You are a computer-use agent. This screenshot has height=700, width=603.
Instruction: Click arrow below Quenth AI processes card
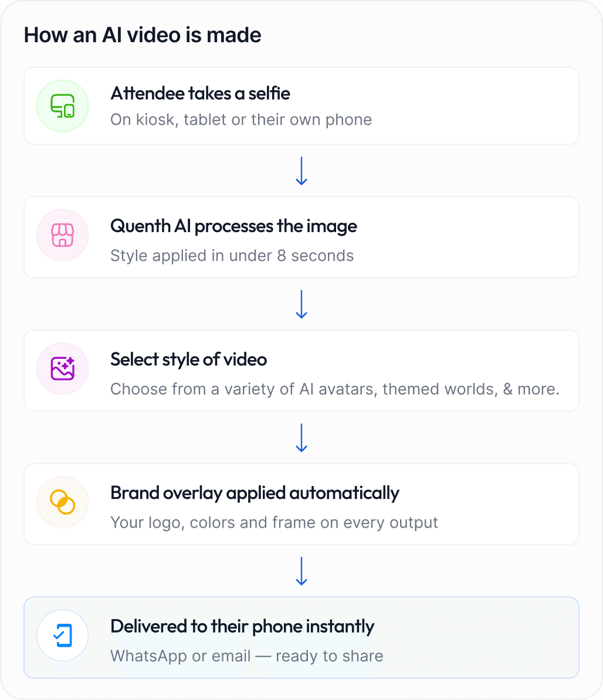[301, 304]
